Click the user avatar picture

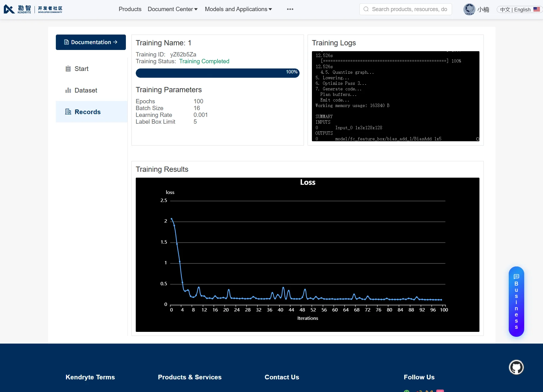[469, 9]
